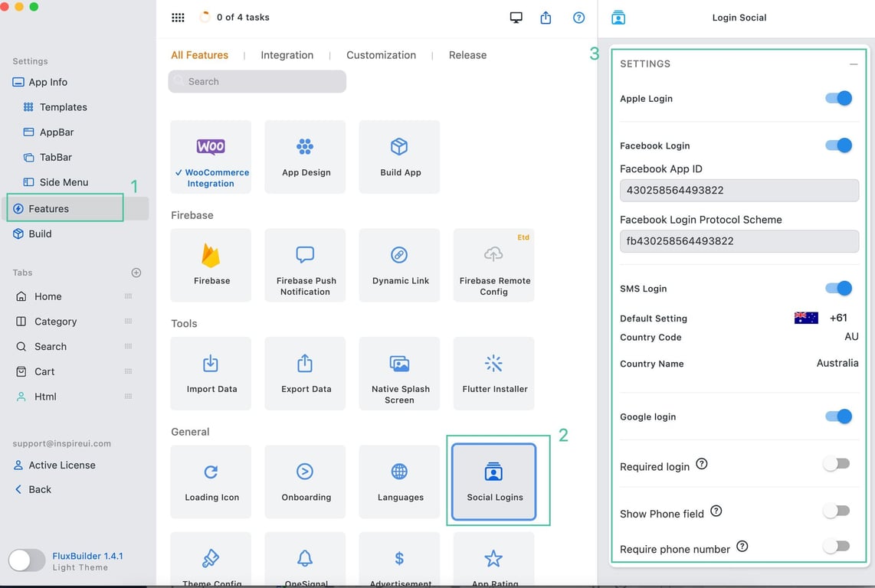Open AppBar settings in sidebar
Viewport: 875px width, 588px height.
(x=48, y=132)
